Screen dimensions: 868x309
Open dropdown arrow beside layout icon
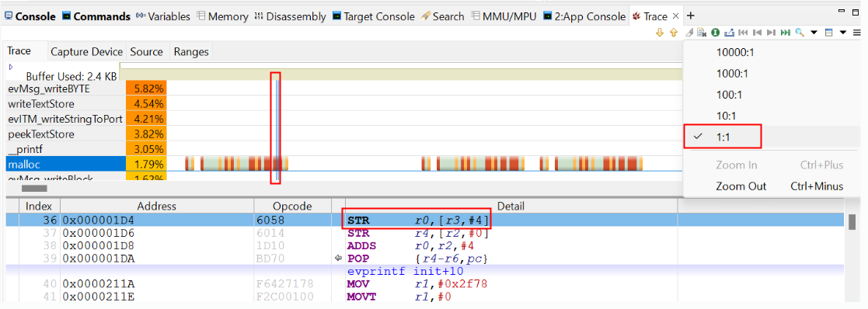click(842, 32)
